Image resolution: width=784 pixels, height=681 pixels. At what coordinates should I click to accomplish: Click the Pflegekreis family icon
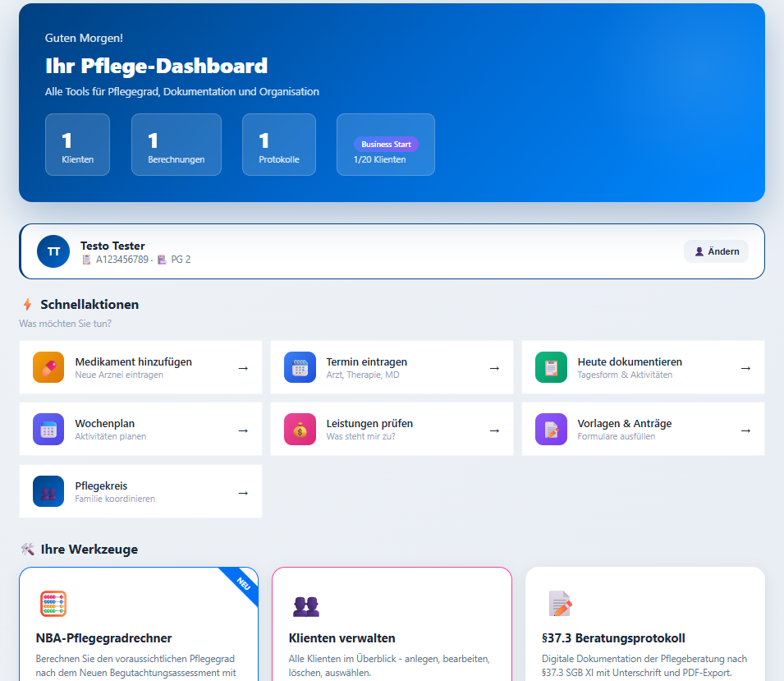pos(48,491)
